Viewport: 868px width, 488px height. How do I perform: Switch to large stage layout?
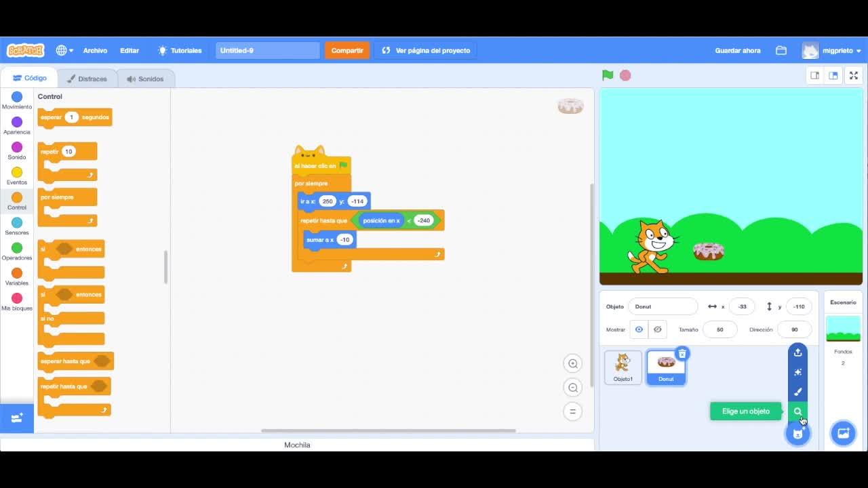click(x=833, y=75)
